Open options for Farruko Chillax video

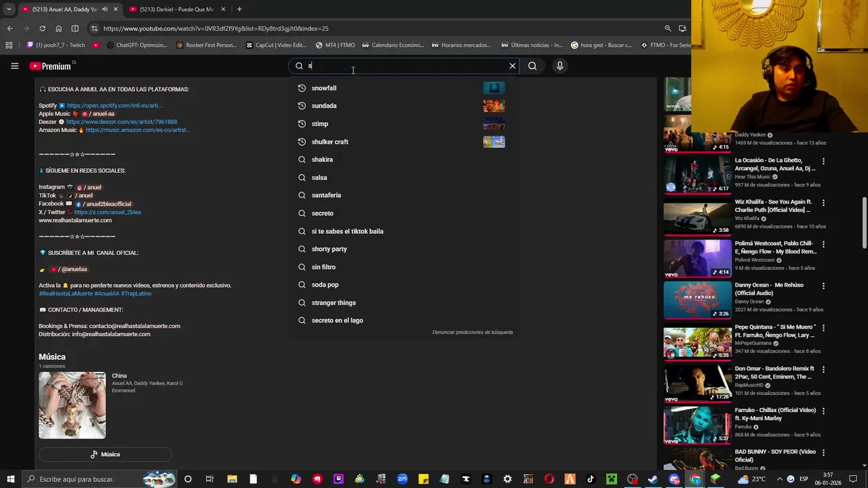(824, 411)
